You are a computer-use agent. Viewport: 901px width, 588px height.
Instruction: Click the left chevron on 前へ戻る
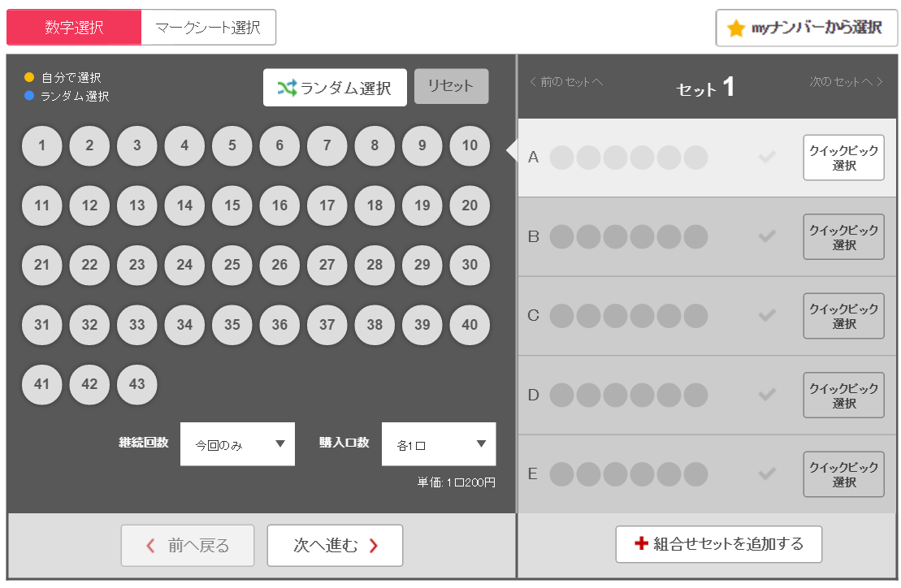coord(150,546)
